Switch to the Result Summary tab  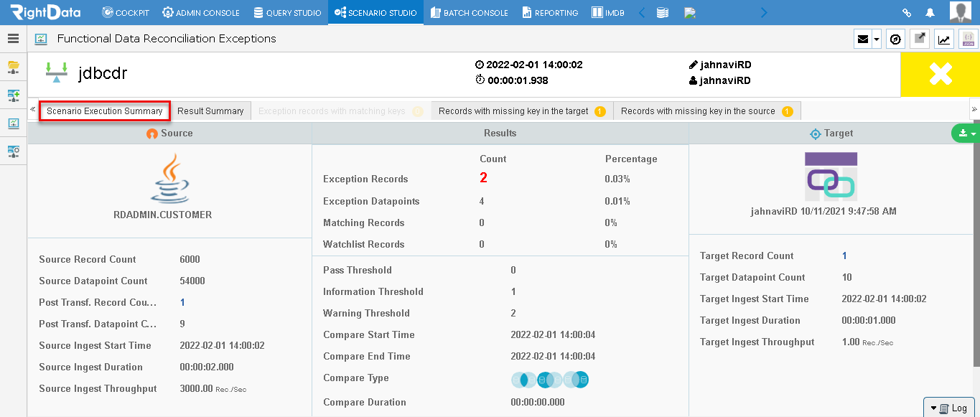point(210,111)
